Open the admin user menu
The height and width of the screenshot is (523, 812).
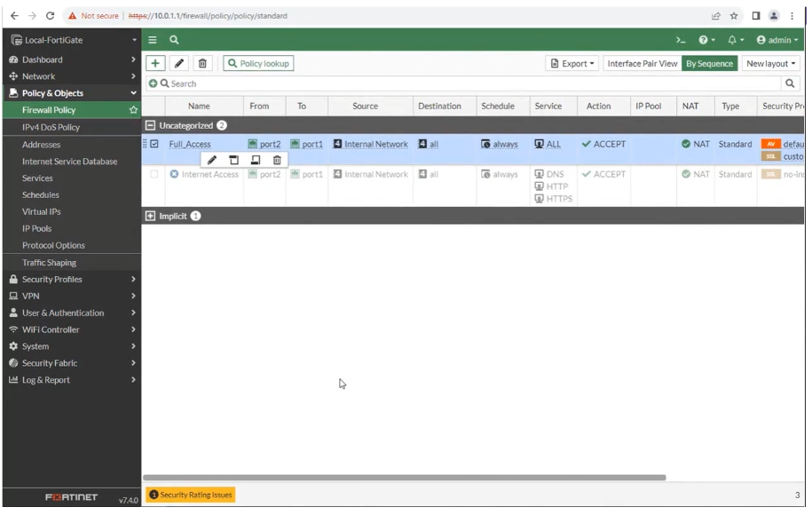click(777, 40)
